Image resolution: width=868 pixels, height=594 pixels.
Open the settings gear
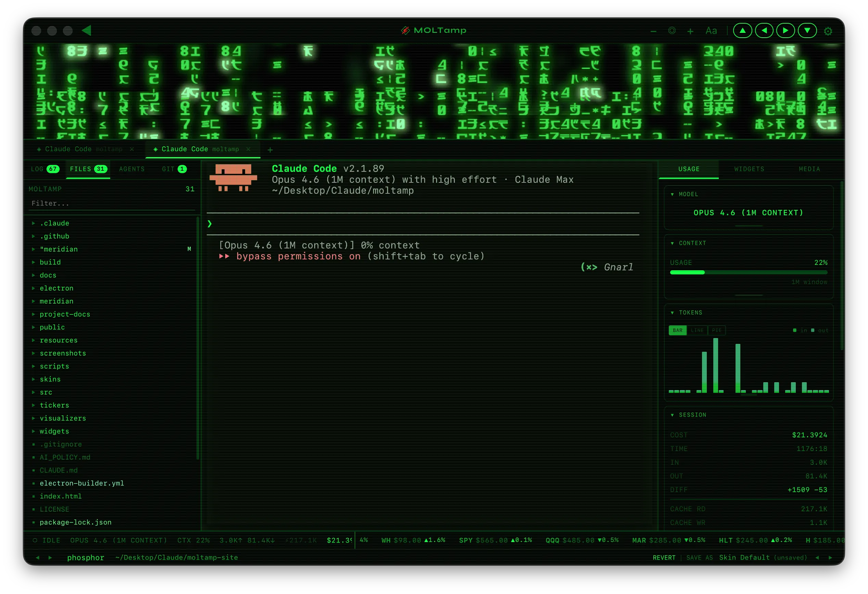(828, 31)
